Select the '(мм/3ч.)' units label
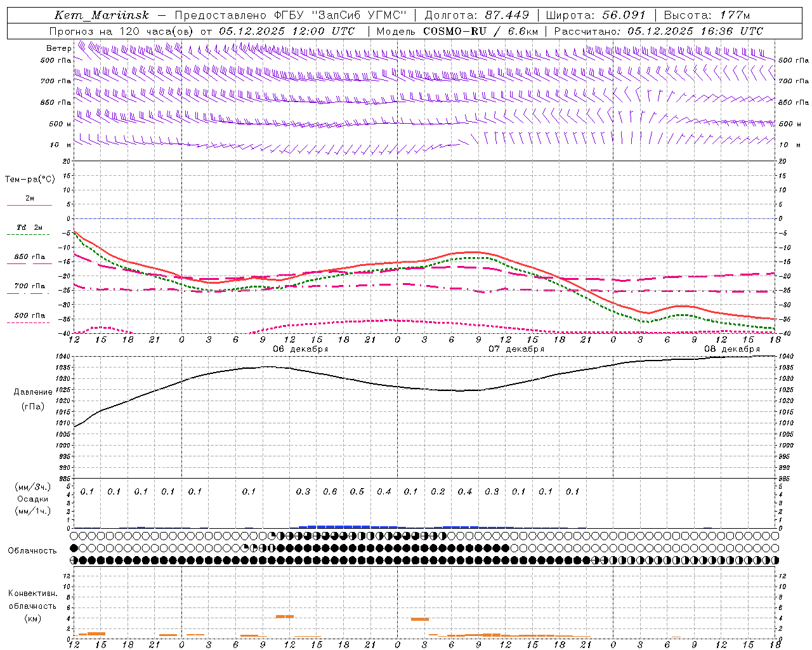The height and width of the screenshot is (650, 812). click(x=32, y=487)
